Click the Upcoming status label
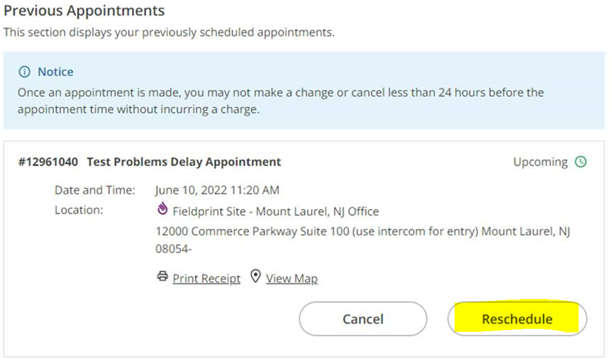612x364 pixels. [540, 162]
